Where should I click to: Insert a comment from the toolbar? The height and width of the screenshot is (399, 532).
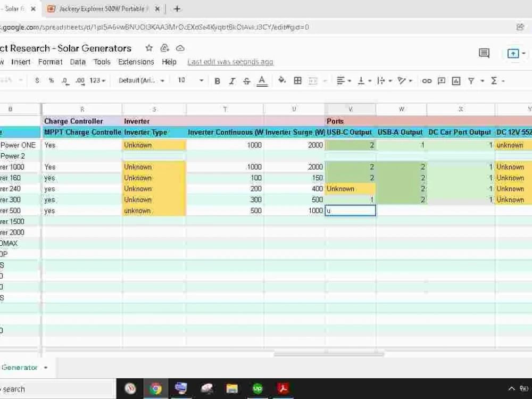pyautogui.click(x=442, y=81)
